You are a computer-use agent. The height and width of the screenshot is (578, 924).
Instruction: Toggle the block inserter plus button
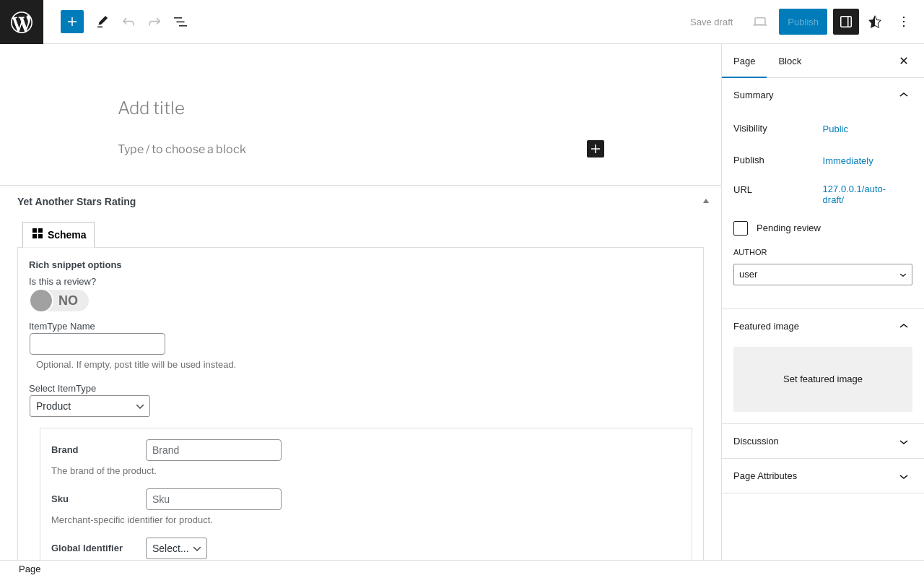tap(72, 22)
